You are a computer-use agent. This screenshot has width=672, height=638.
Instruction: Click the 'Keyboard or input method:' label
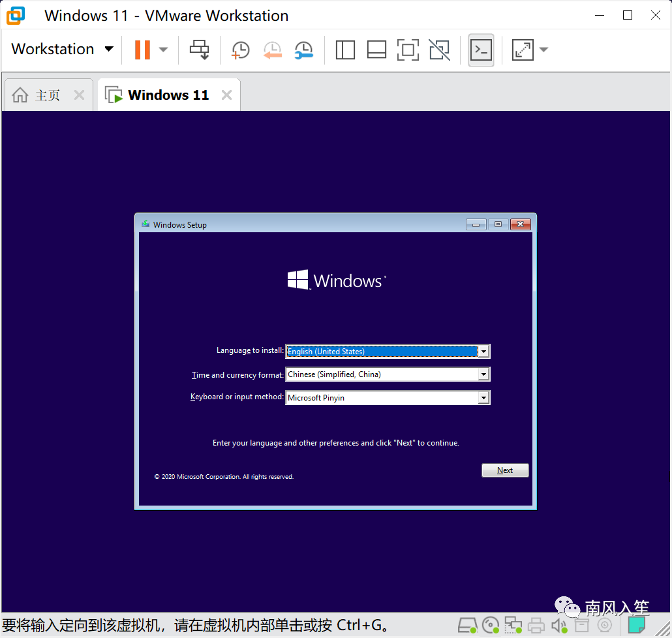(237, 397)
